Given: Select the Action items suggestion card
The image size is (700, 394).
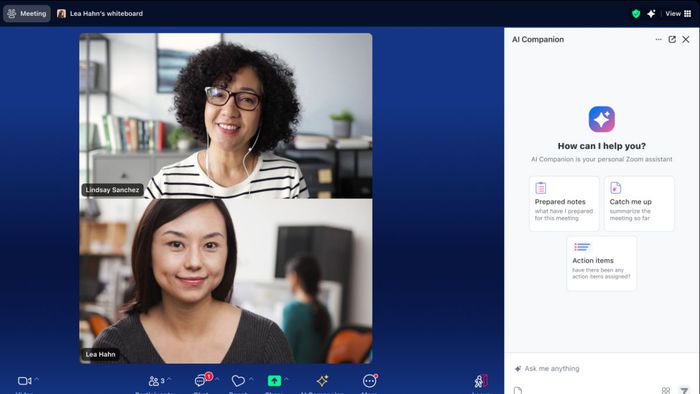Looking at the screenshot, I should pyautogui.click(x=601, y=263).
